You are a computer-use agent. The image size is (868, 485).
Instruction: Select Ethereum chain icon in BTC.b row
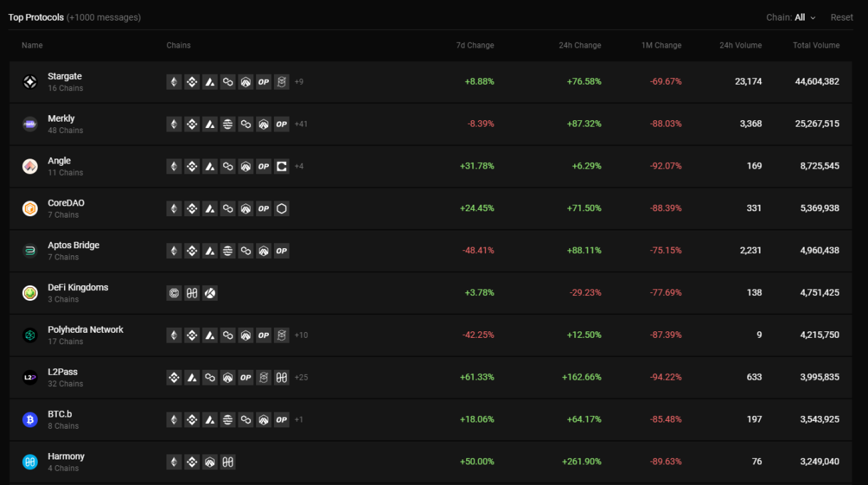tap(174, 420)
